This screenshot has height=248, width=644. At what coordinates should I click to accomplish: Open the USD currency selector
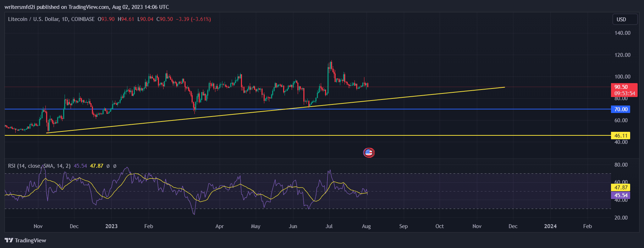pos(624,20)
